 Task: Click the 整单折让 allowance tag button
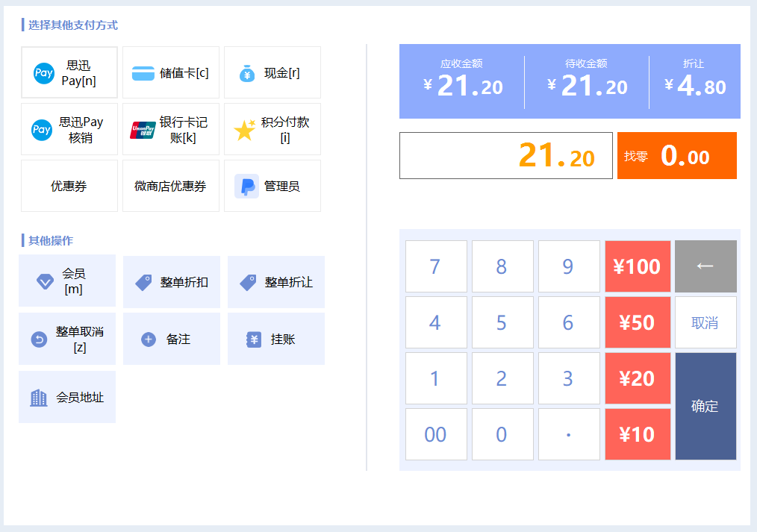[x=276, y=282]
